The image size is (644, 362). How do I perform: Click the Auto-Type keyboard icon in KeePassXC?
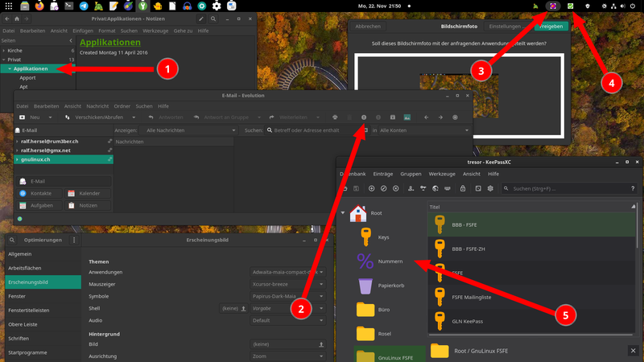tap(448, 188)
